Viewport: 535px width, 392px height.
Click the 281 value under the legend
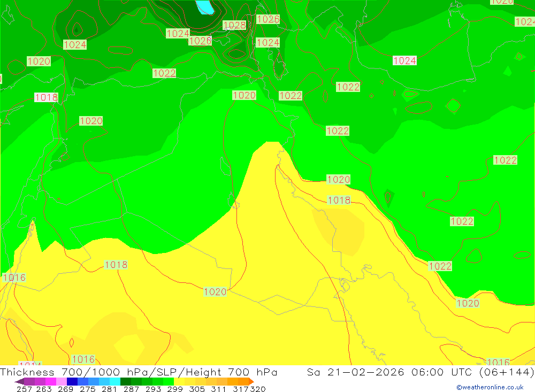[x=109, y=389]
